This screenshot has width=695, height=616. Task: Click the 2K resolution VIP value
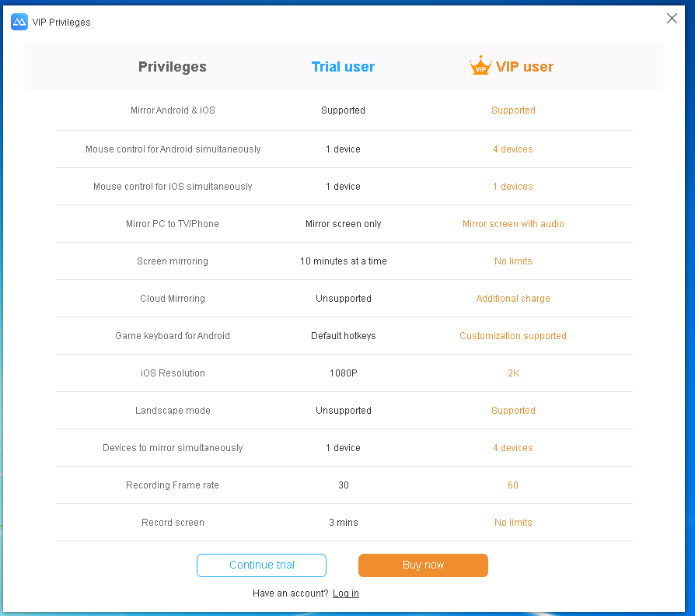pos(513,373)
